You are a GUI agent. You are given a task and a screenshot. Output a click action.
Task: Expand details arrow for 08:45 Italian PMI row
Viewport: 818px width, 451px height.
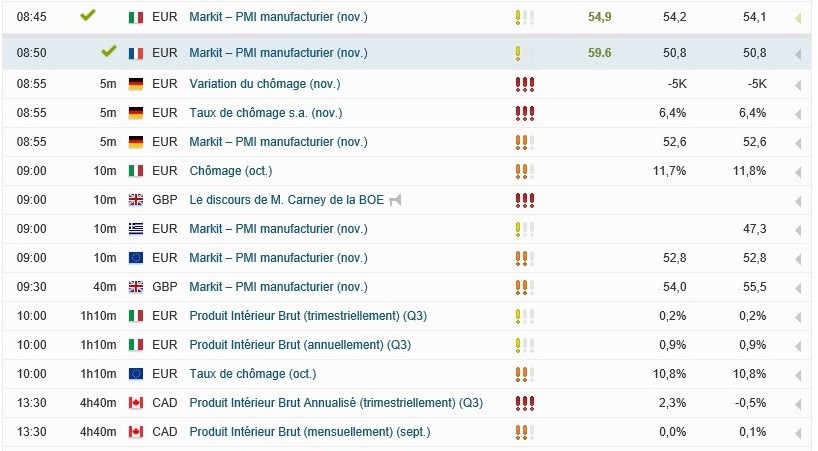(798, 19)
